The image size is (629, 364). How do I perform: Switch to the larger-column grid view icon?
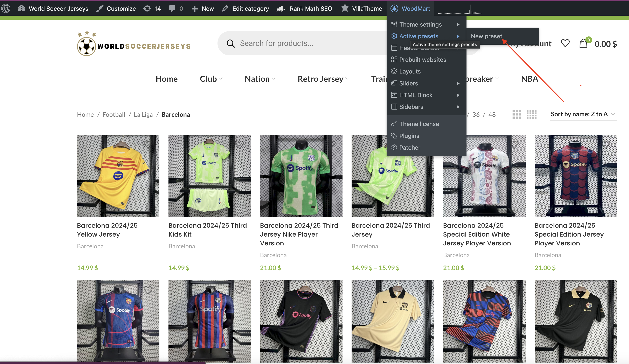point(532,114)
